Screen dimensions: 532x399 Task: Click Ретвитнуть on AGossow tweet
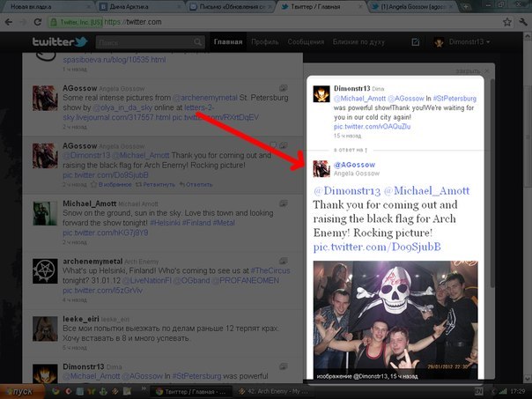(156, 185)
